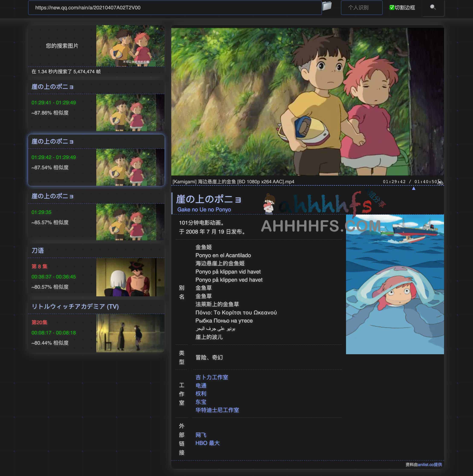Screen dimensions: 473x476
Task: Click the genre text 冒险、奇幻
Action: click(x=209, y=358)
